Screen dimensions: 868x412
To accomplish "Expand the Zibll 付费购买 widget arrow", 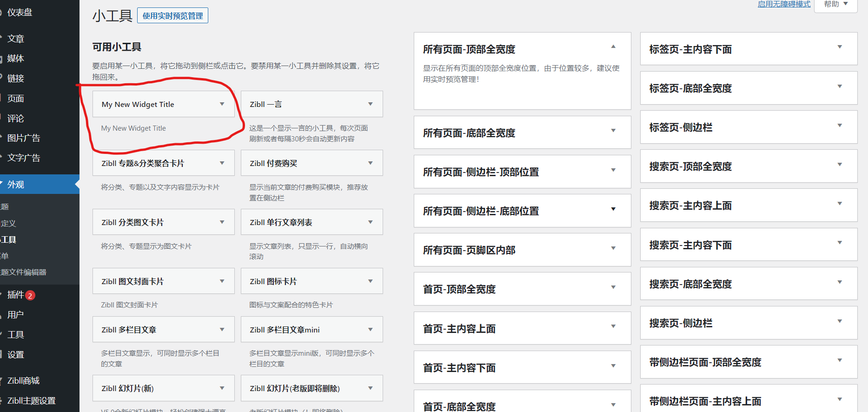I will coord(371,163).
